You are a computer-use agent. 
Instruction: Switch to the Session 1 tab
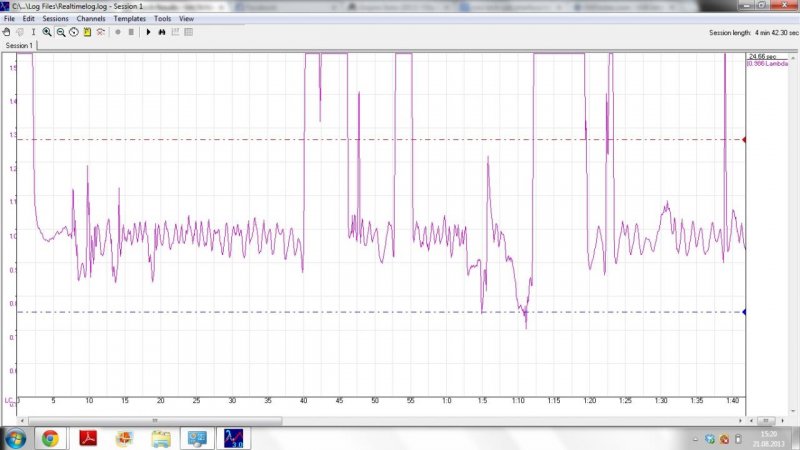(x=19, y=46)
